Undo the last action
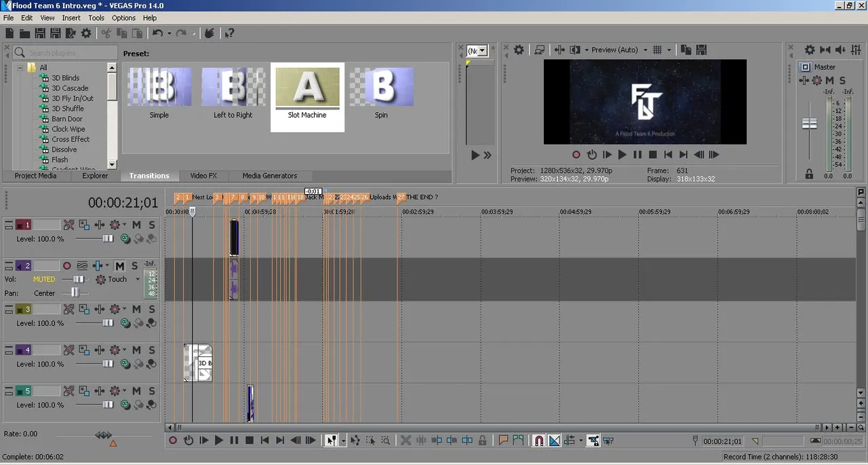The image size is (868, 465). tap(158, 33)
